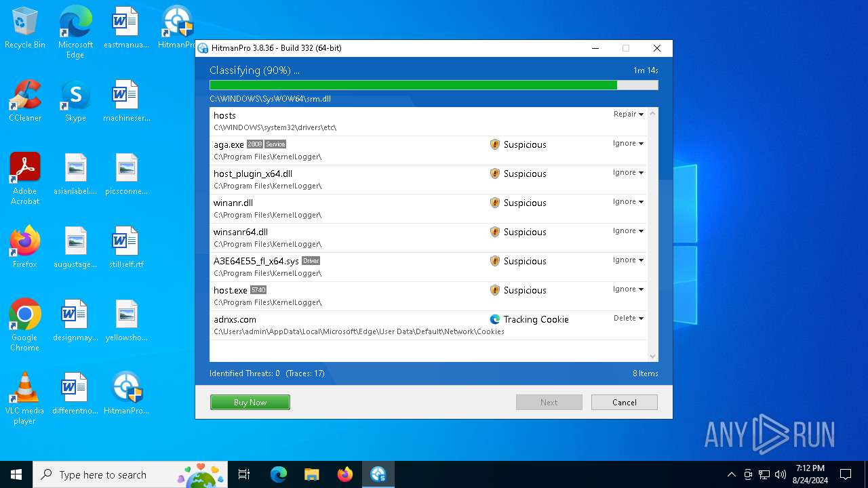
Task: Open the notifications action center
Action: (x=846, y=474)
